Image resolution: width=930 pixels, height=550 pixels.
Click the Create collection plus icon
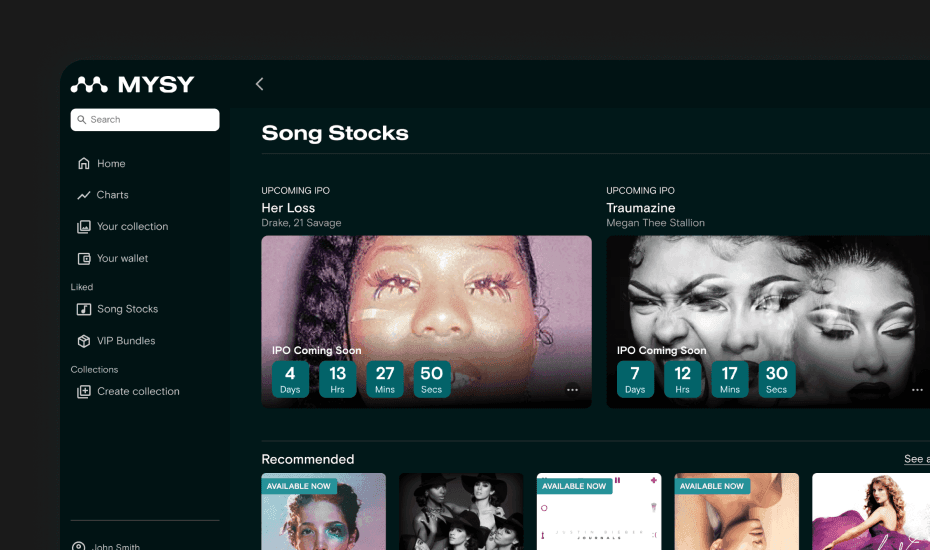(x=84, y=392)
